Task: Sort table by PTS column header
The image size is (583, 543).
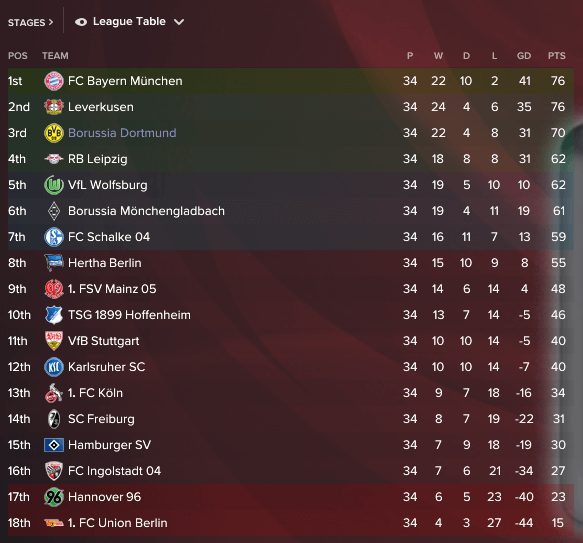Action: [x=557, y=56]
